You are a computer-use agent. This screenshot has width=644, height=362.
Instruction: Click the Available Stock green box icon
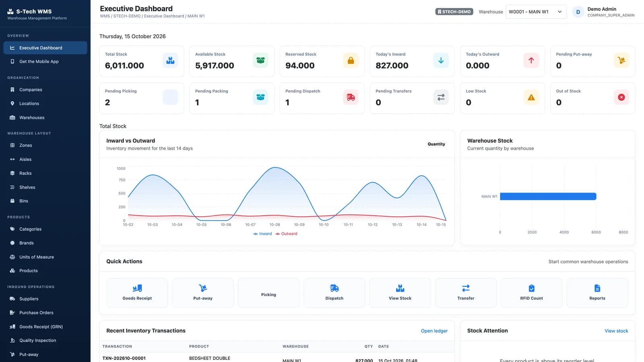[260, 60]
